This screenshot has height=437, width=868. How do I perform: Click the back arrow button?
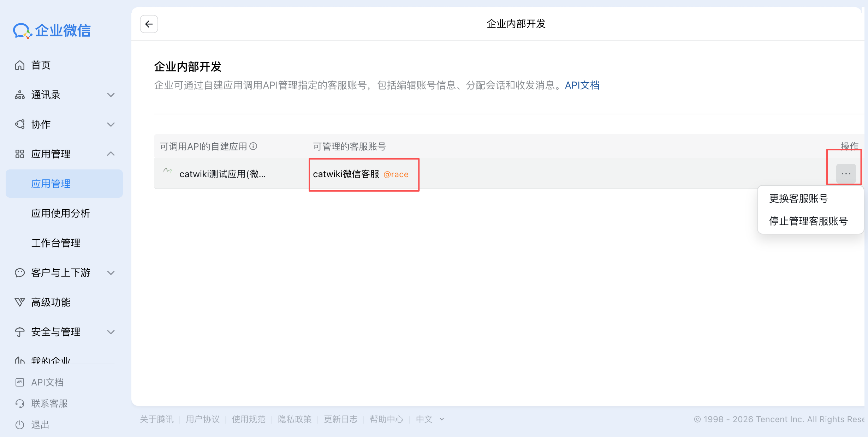149,24
